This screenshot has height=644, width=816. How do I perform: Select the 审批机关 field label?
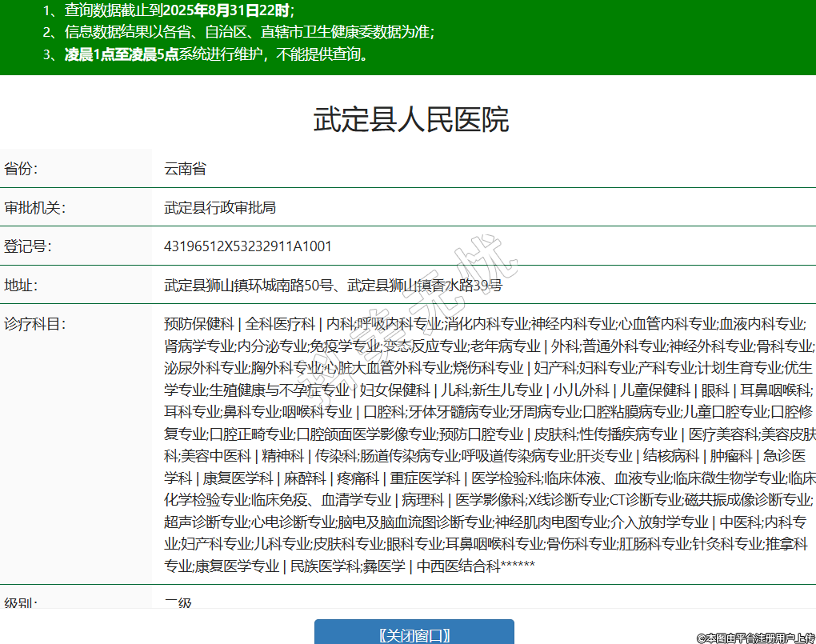34,207
